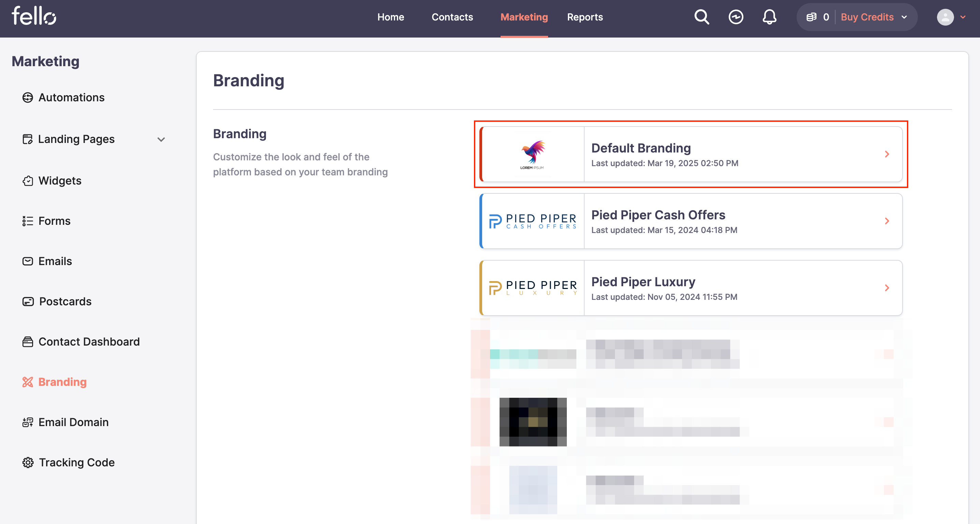Open the user avatar profile
This screenshot has width=980, height=524.
coord(945,17)
